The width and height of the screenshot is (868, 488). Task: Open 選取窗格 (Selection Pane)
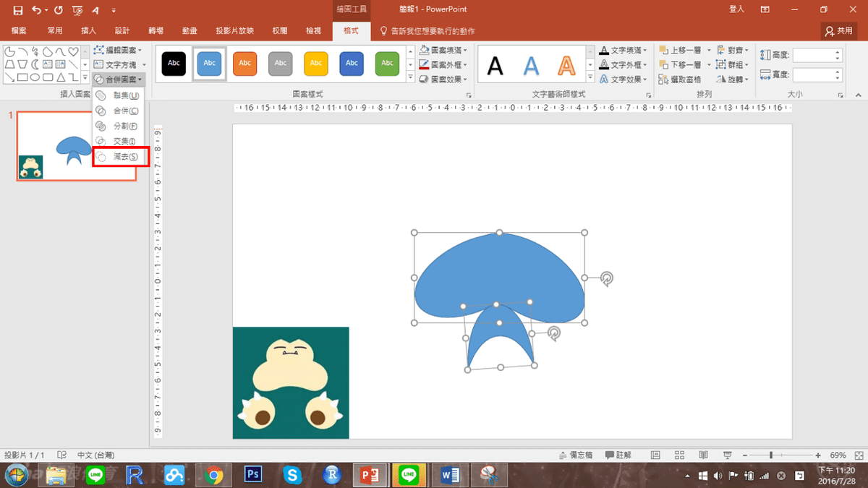(x=679, y=80)
